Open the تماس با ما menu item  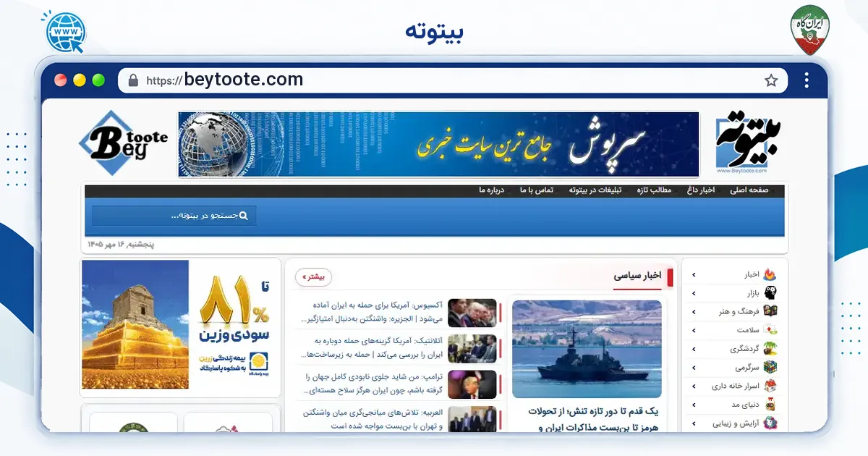(537, 190)
